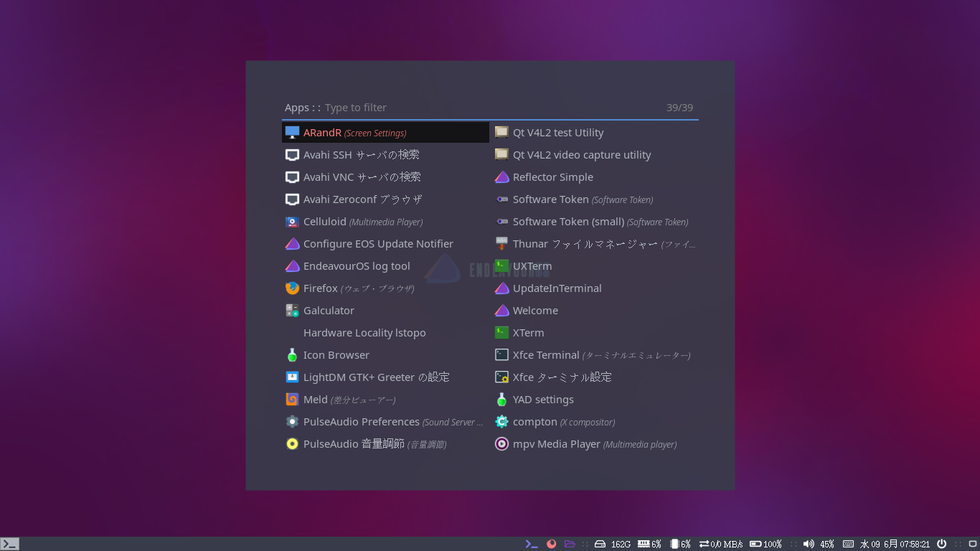Viewport: 980px width, 551px height.
Task: Click the date and clock display
Action: tap(895, 545)
